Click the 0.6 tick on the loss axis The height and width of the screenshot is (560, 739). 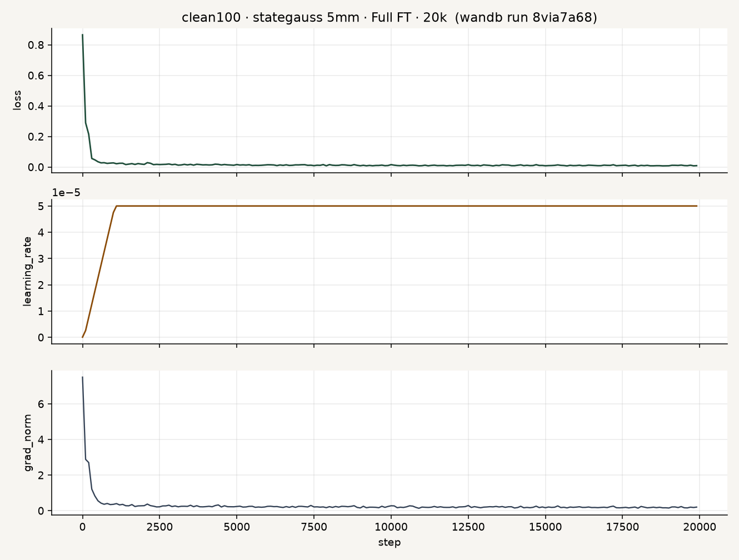[36, 76]
